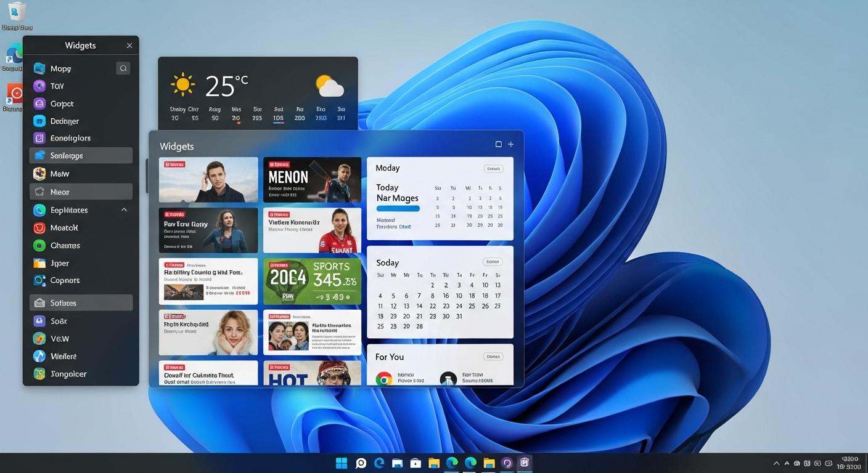The height and width of the screenshot is (473, 868).
Task: Click the Start button on the taskbar
Action: [x=342, y=463]
